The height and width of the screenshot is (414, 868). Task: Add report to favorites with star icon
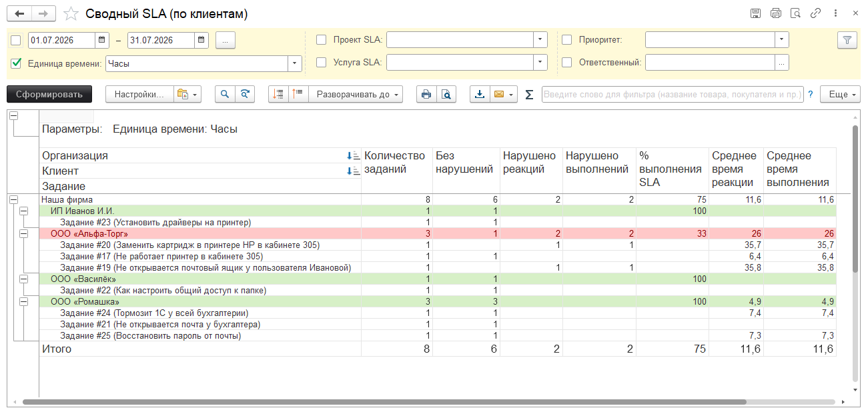pos(71,13)
